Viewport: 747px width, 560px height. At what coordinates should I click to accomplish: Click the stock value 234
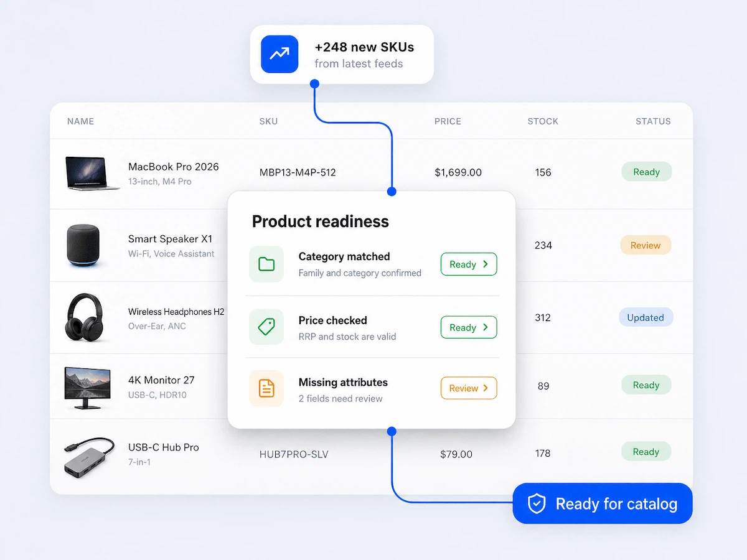(543, 245)
